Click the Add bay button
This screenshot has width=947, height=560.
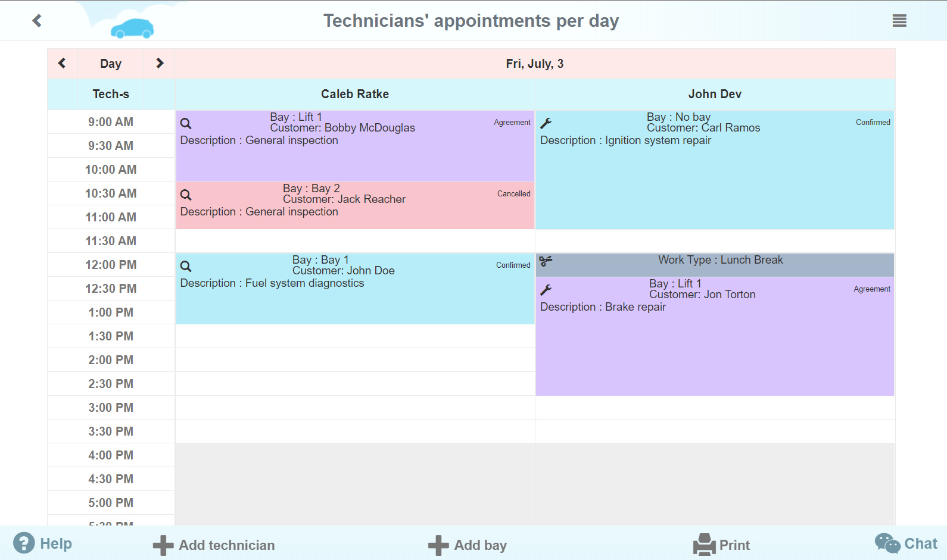click(468, 545)
